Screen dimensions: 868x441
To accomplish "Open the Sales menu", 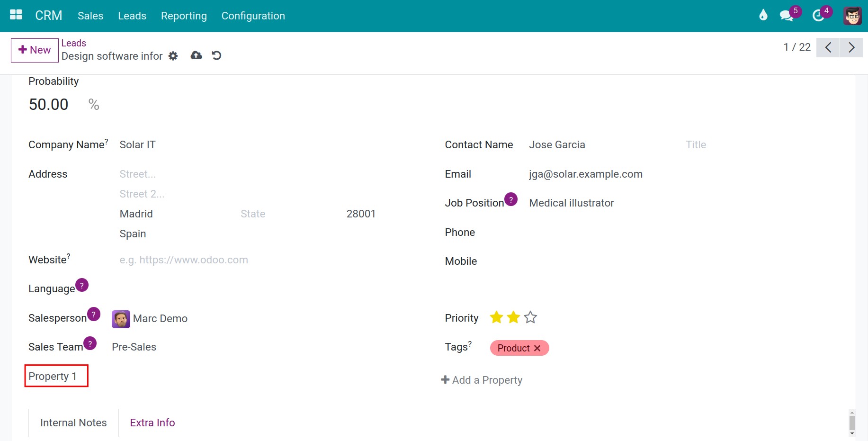I will pos(90,16).
